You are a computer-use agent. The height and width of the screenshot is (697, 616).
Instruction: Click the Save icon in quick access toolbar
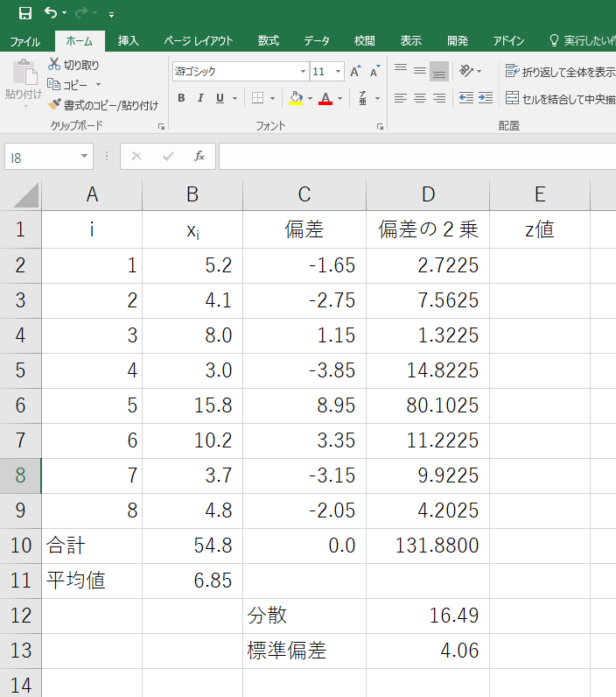point(24,13)
